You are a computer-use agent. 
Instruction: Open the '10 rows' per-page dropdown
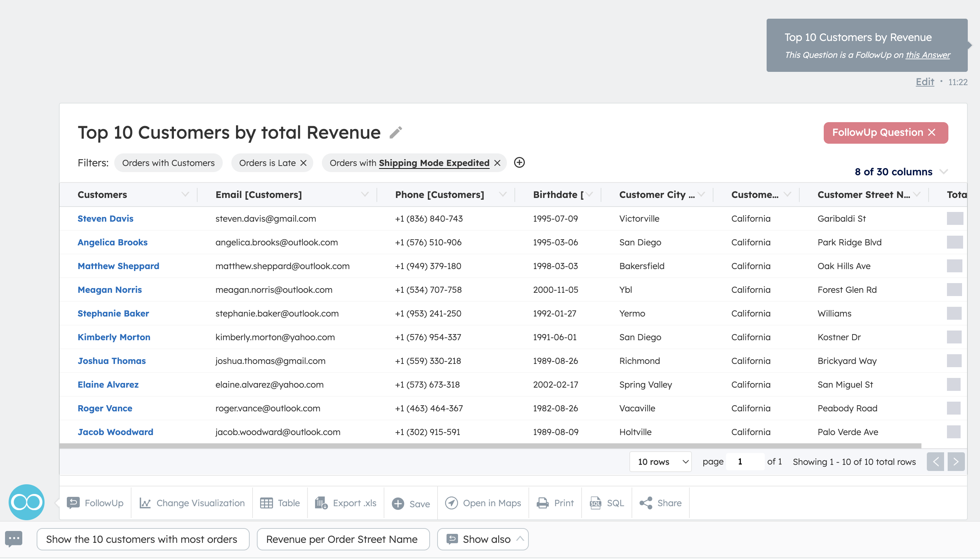click(660, 462)
